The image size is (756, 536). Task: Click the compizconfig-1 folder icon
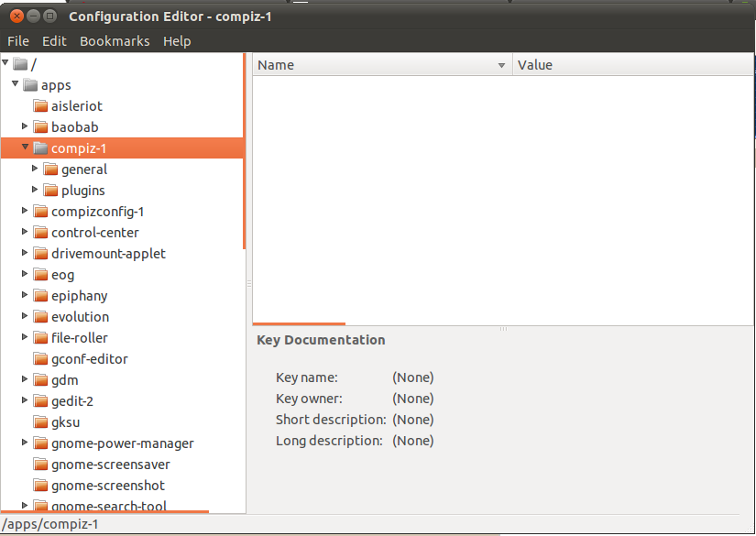click(40, 211)
